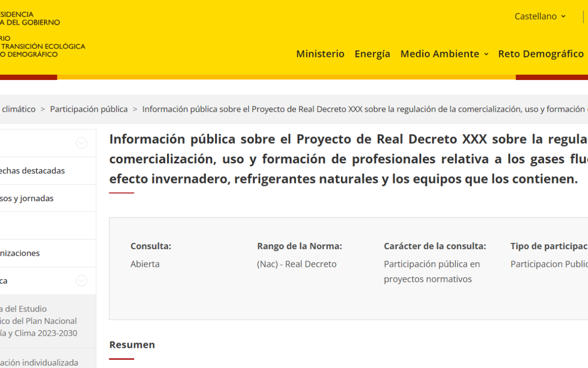
Task: Go to Participación pública in the breadcrumb
Action: (x=89, y=109)
